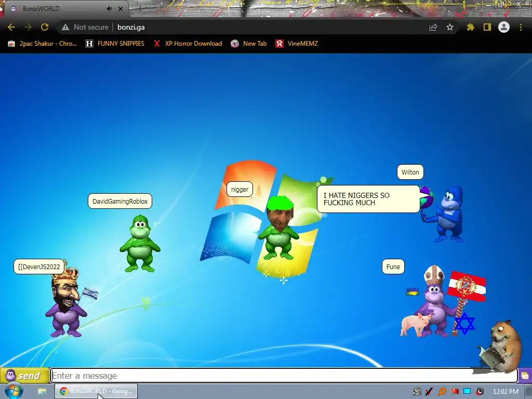
Task: Reload the bonzi.ga page
Action: pyautogui.click(x=45, y=27)
